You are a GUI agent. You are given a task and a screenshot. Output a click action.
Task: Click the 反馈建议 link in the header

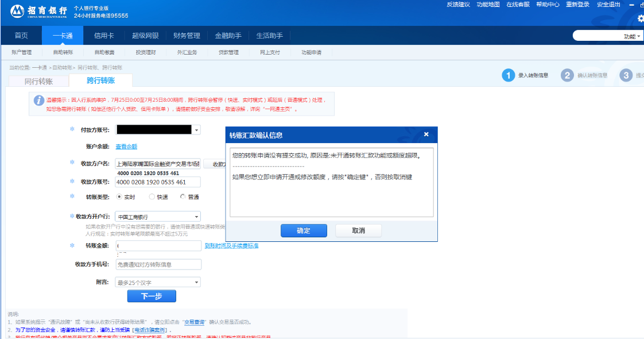[x=459, y=5]
